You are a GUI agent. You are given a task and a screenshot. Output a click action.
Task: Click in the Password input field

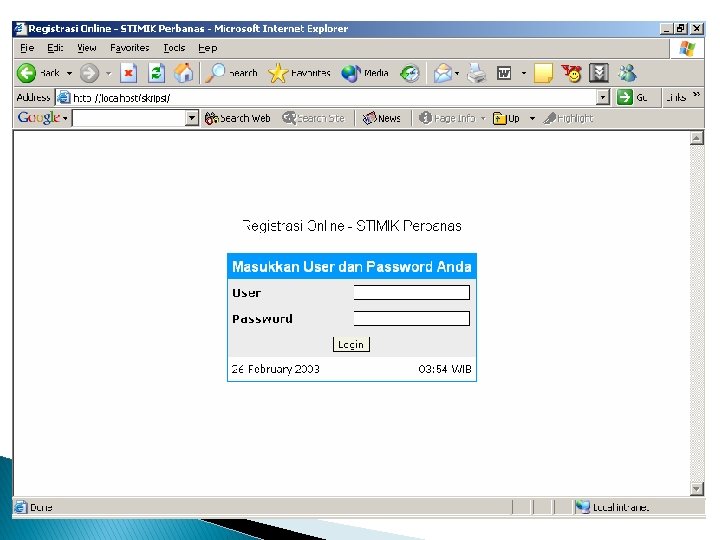point(412,319)
